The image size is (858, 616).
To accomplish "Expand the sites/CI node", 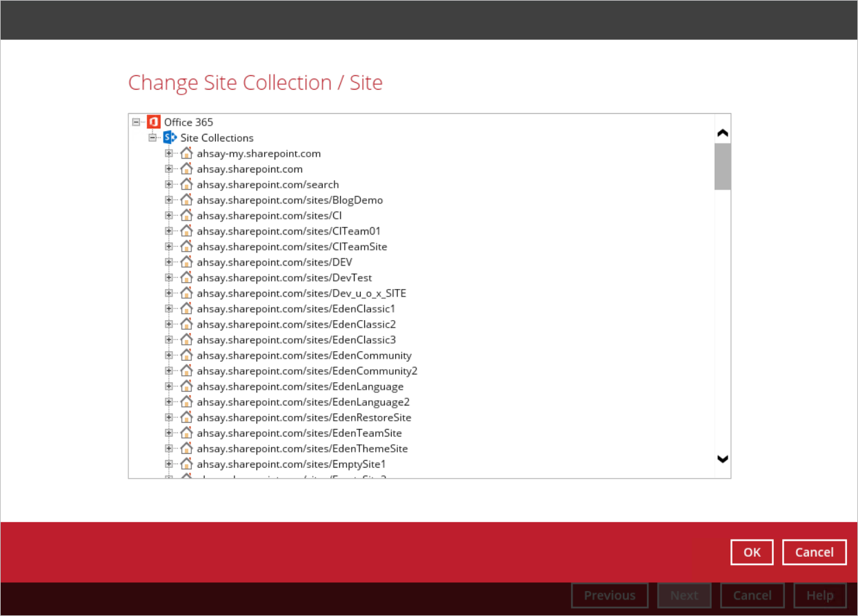I will [x=169, y=215].
